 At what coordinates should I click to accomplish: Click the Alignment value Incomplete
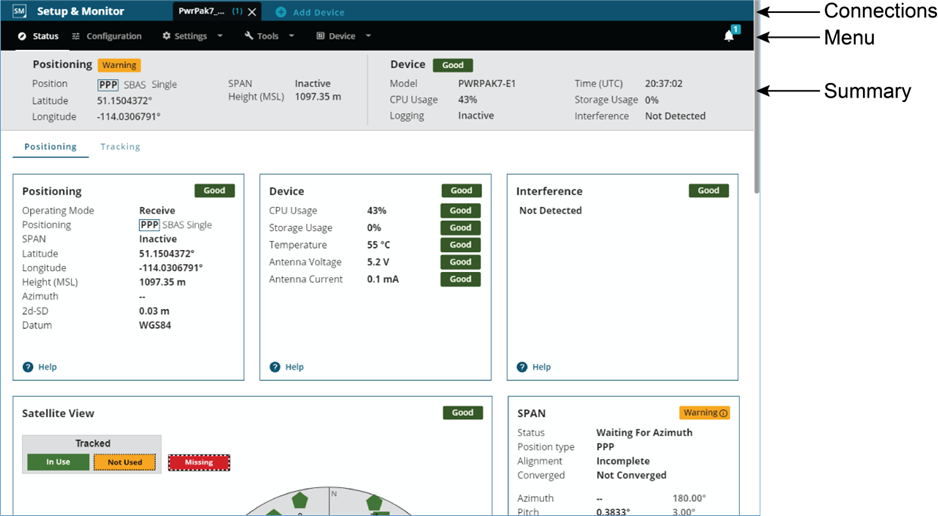point(623,461)
